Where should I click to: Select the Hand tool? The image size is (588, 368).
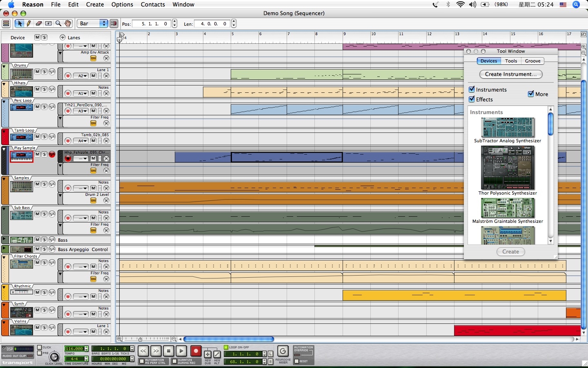[68, 24]
